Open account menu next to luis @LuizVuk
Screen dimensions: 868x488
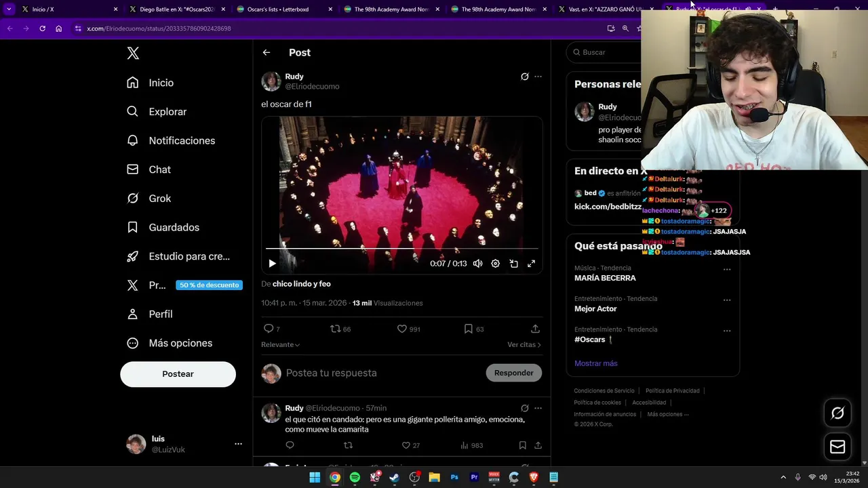point(238,444)
